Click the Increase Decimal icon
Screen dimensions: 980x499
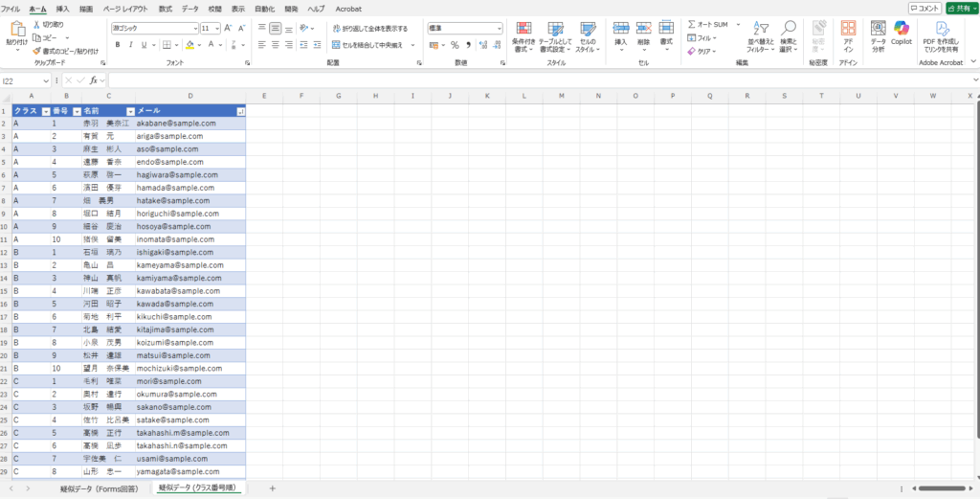point(483,45)
